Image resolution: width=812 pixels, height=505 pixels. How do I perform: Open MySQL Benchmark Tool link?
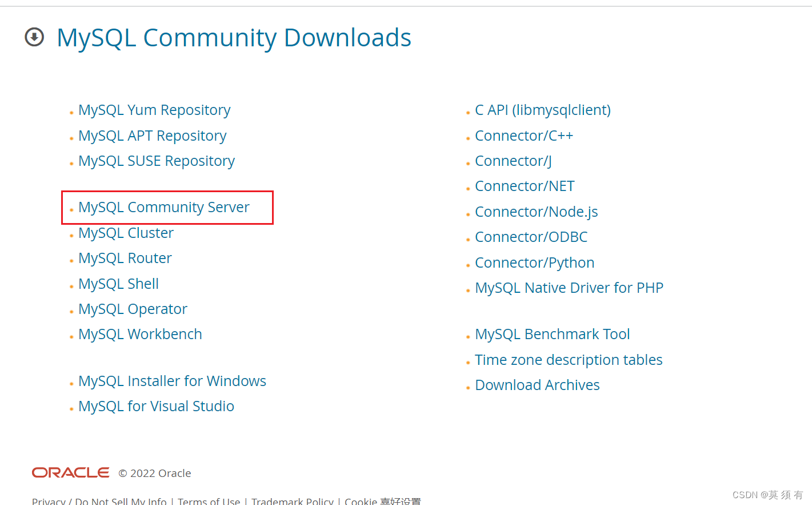pos(553,334)
